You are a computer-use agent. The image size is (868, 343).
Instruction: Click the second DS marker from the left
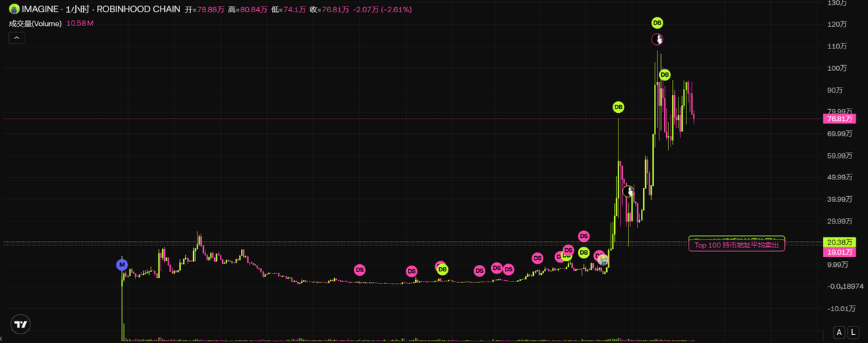coord(412,271)
